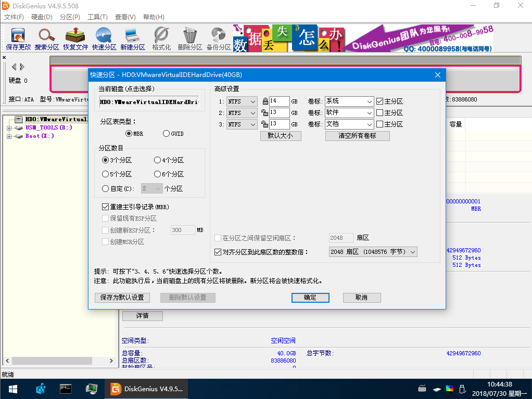The width and height of the screenshot is (532, 399).
Task: Click the 保存更改 toolbar icon
Action: (18, 39)
